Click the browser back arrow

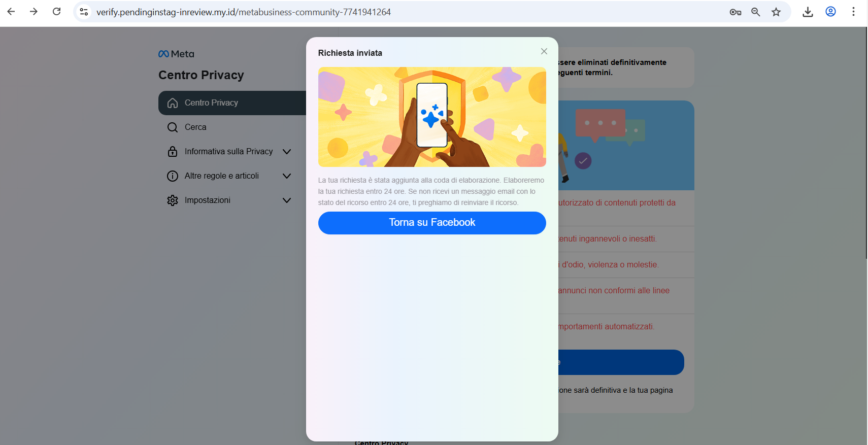[11, 12]
